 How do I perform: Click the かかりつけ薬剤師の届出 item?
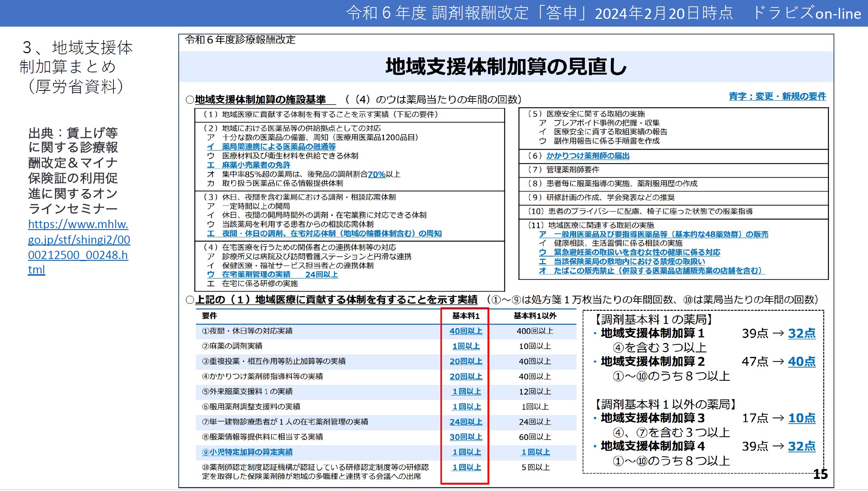590,156
